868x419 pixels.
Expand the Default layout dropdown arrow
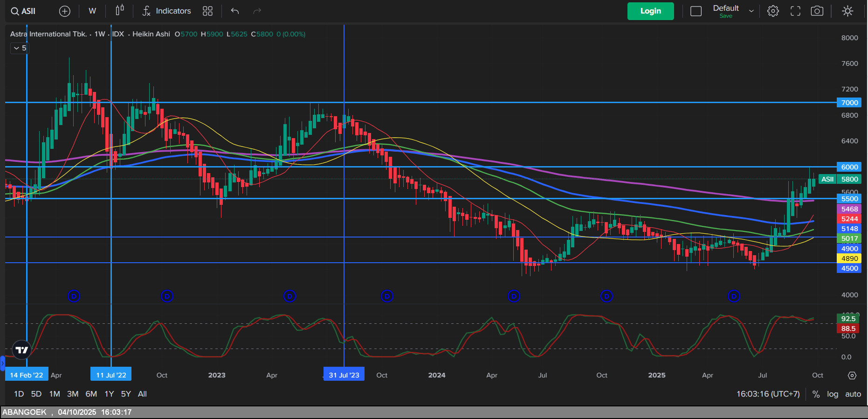[751, 11]
